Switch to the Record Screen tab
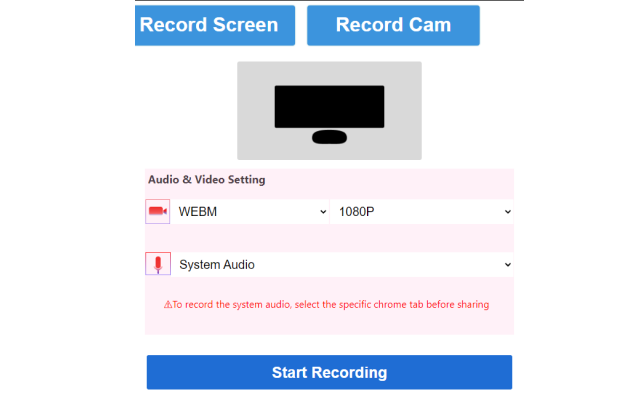 click(215, 25)
